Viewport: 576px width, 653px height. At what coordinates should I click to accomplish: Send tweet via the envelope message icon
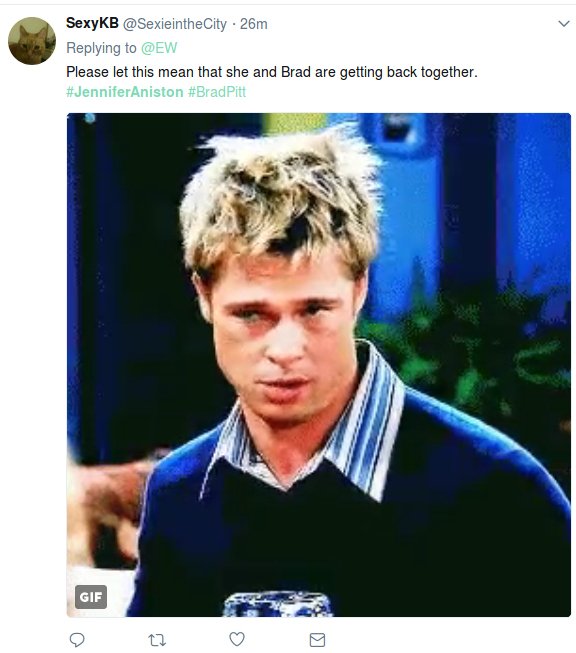tap(317, 640)
